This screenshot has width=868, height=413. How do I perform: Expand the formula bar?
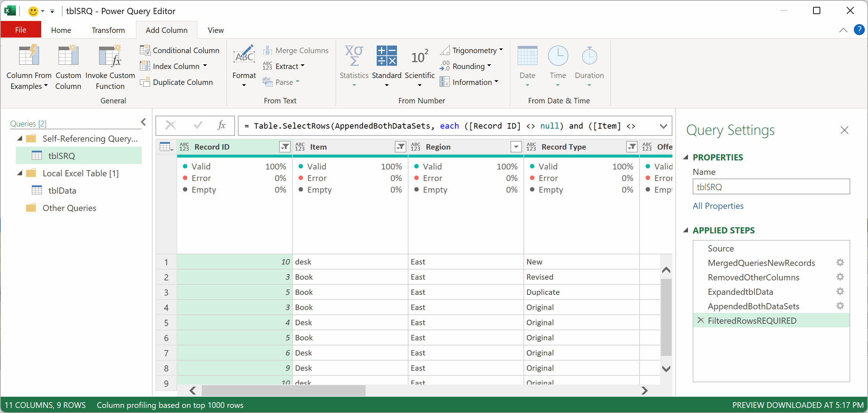click(x=663, y=126)
